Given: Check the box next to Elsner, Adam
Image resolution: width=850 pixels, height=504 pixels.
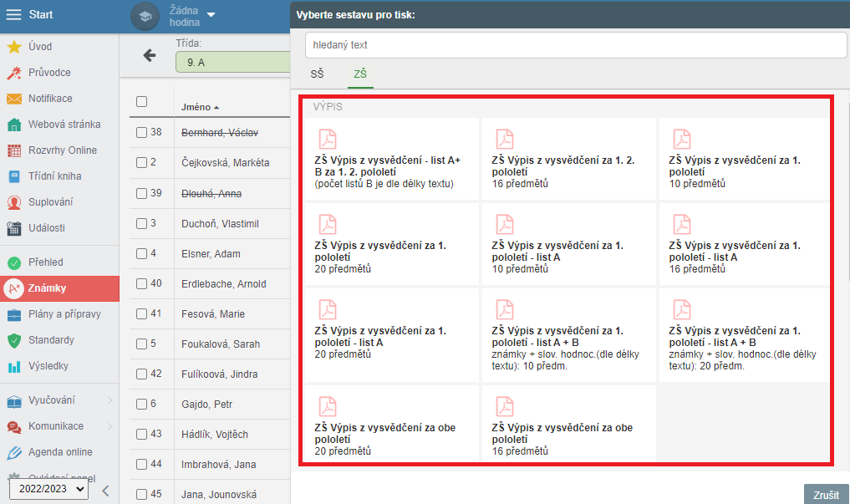Looking at the screenshot, I should [141, 253].
